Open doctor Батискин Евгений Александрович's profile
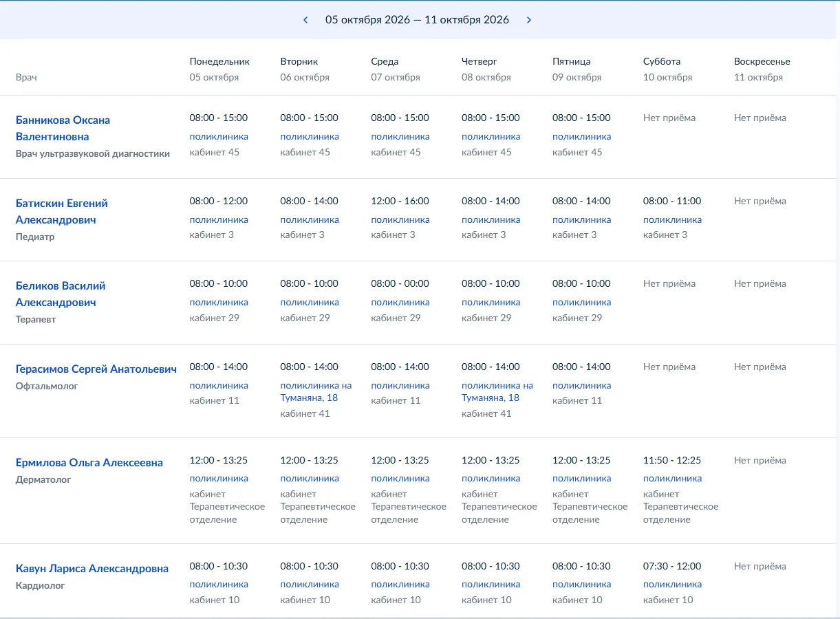Image resolution: width=840 pixels, height=619 pixels. click(62, 211)
